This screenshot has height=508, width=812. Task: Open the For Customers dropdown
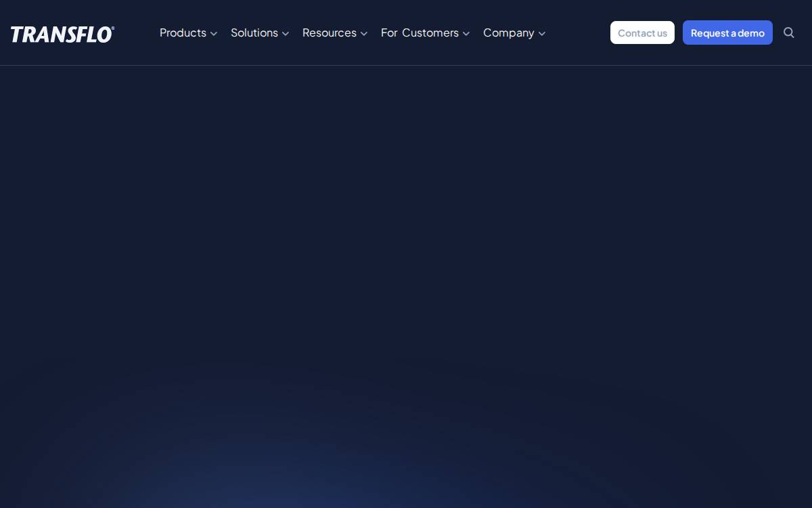point(425,33)
